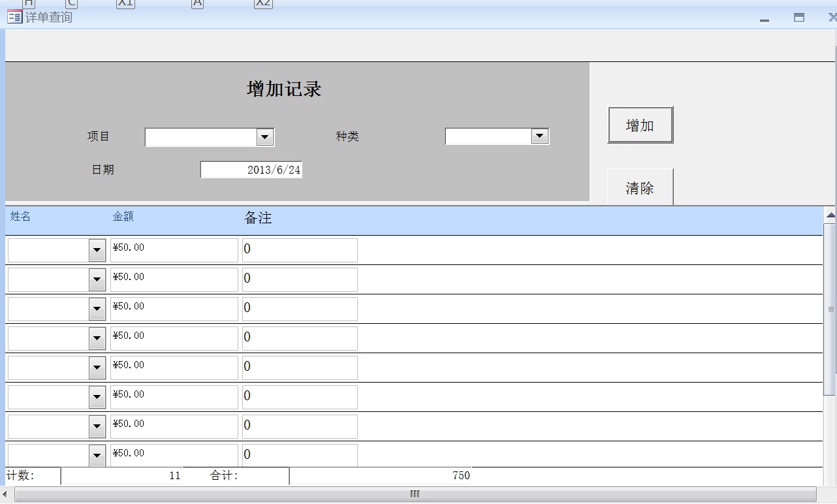The width and height of the screenshot is (837, 504).
Task: Focus the 备注 field in the fourth row
Action: pos(300,338)
